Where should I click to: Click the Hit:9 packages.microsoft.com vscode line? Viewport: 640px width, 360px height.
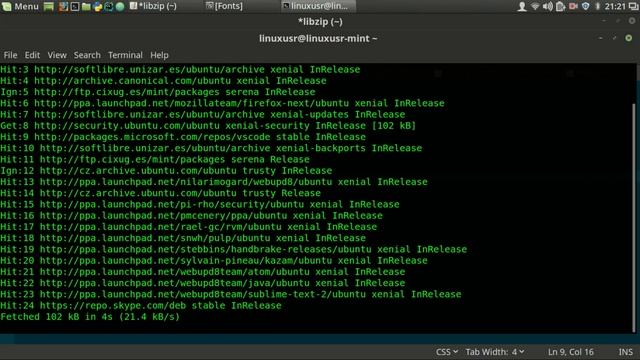[183, 137]
